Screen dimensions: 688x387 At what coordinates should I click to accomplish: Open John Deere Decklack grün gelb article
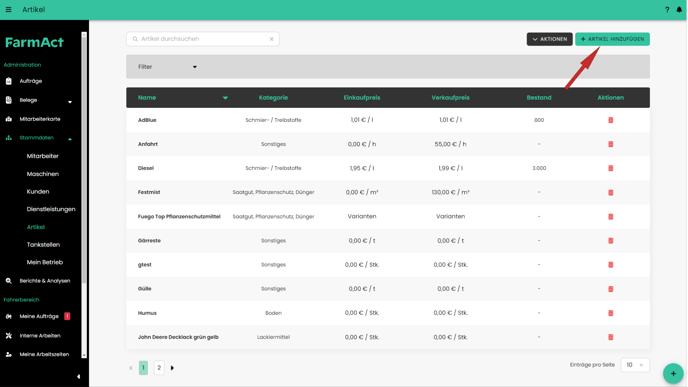click(388, 337)
